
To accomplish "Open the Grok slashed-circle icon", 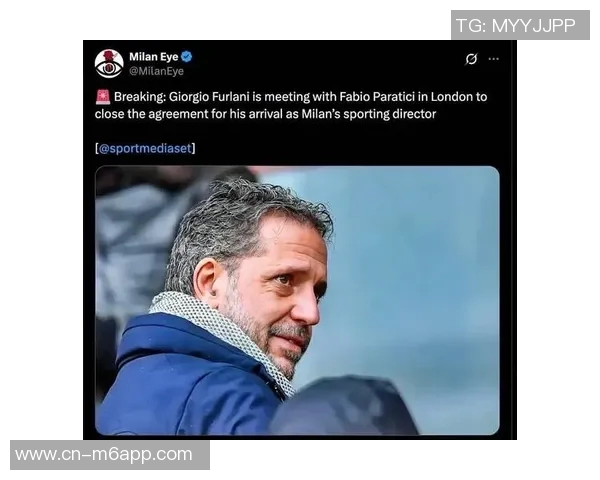I will point(471,59).
